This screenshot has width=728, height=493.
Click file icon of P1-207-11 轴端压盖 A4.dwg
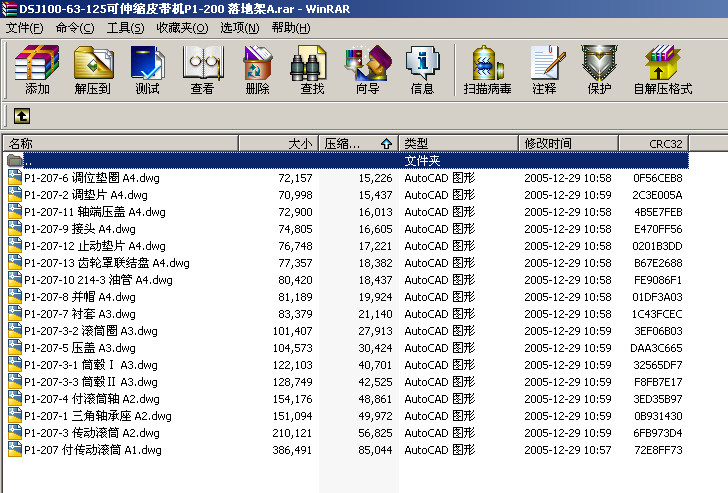15,211
